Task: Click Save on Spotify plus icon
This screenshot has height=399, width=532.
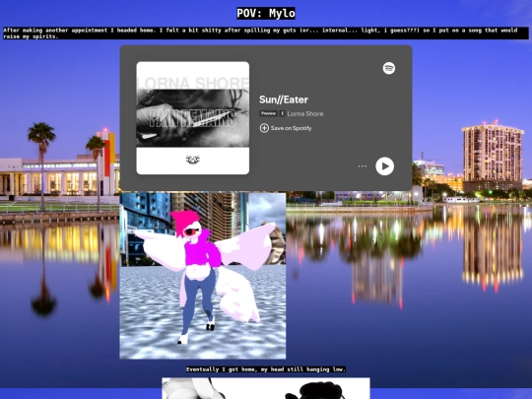Action: click(264, 128)
